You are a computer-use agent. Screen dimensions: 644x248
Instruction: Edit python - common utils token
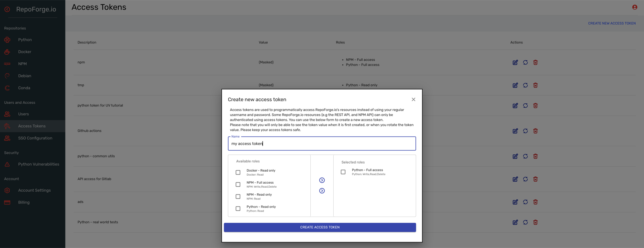[515, 156]
